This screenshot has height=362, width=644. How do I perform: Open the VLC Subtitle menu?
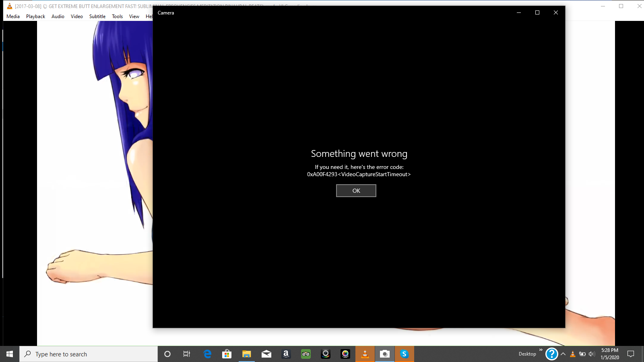97,16
